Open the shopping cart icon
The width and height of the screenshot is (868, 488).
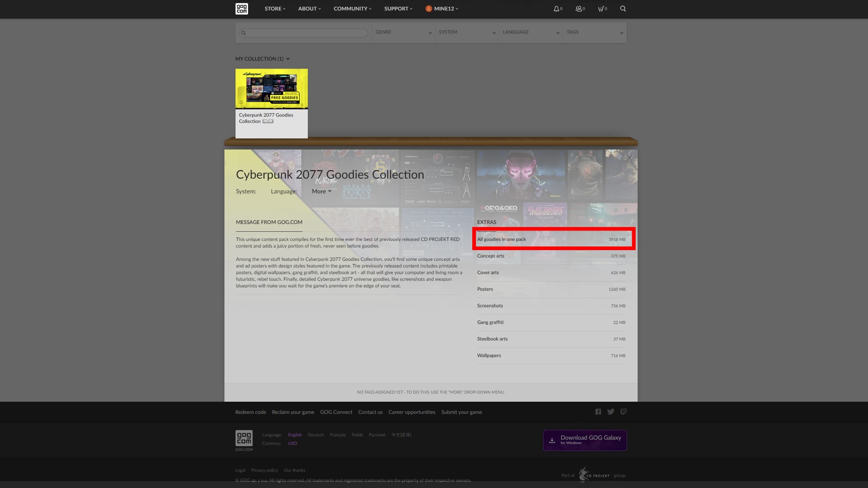click(601, 8)
